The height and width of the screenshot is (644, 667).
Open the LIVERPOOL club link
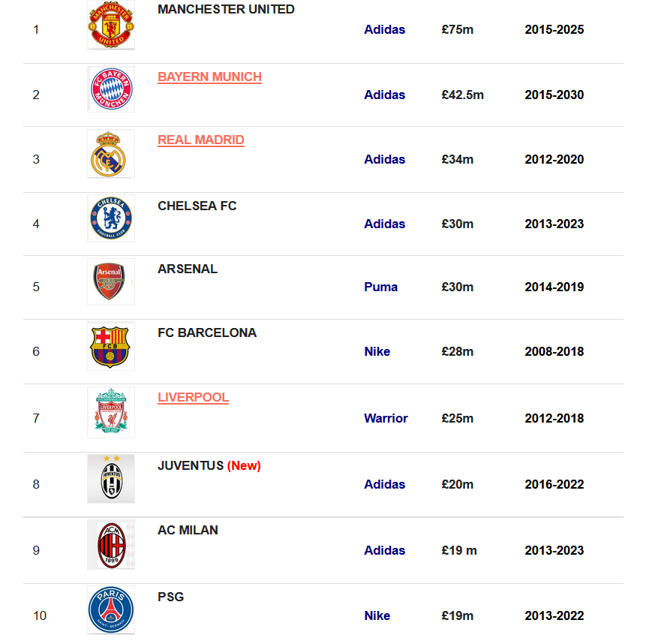(193, 398)
